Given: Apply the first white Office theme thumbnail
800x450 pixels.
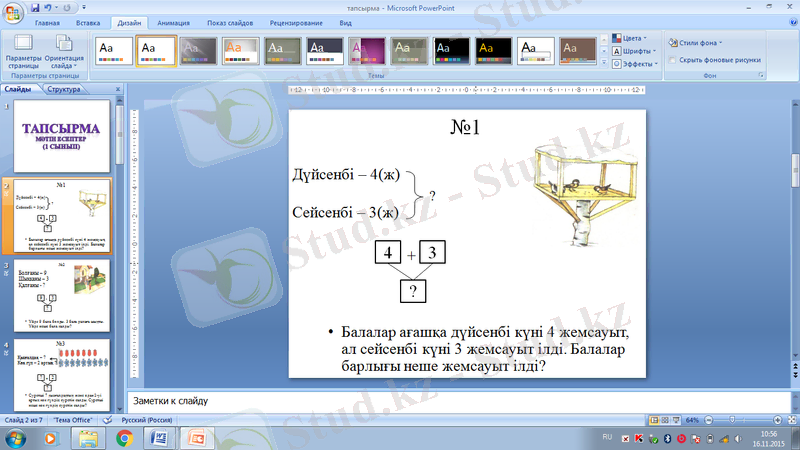Looking at the screenshot, I should (114, 51).
